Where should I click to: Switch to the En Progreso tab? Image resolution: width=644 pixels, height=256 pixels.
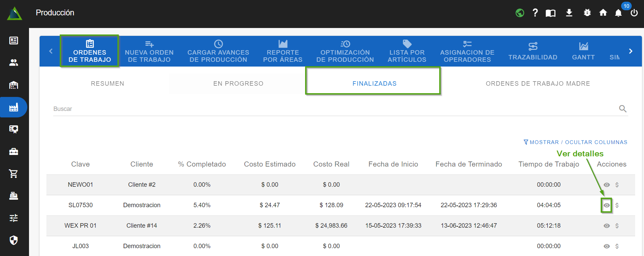[x=238, y=84]
